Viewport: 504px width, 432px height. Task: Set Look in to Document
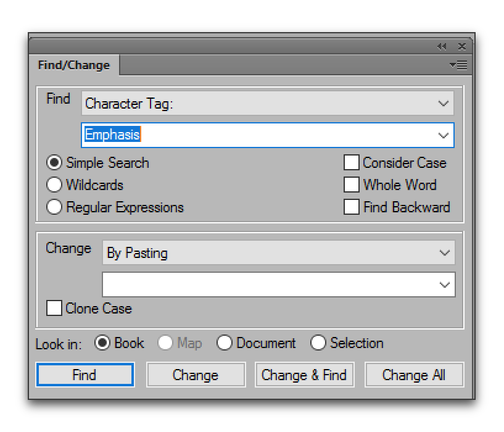[225, 343]
